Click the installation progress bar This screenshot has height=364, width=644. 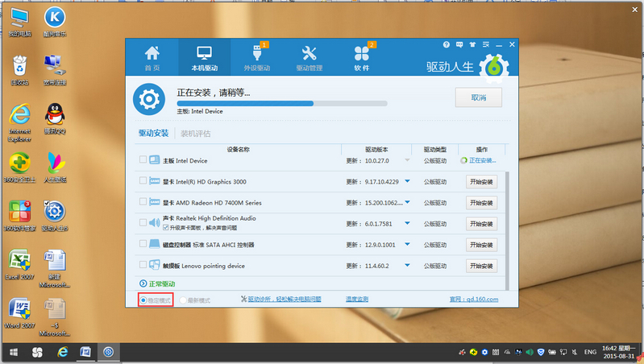click(x=281, y=103)
